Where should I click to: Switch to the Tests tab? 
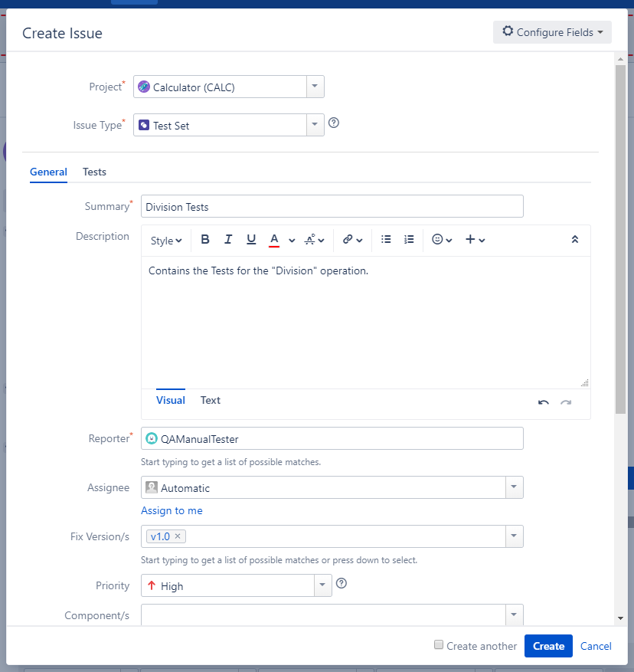click(94, 172)
